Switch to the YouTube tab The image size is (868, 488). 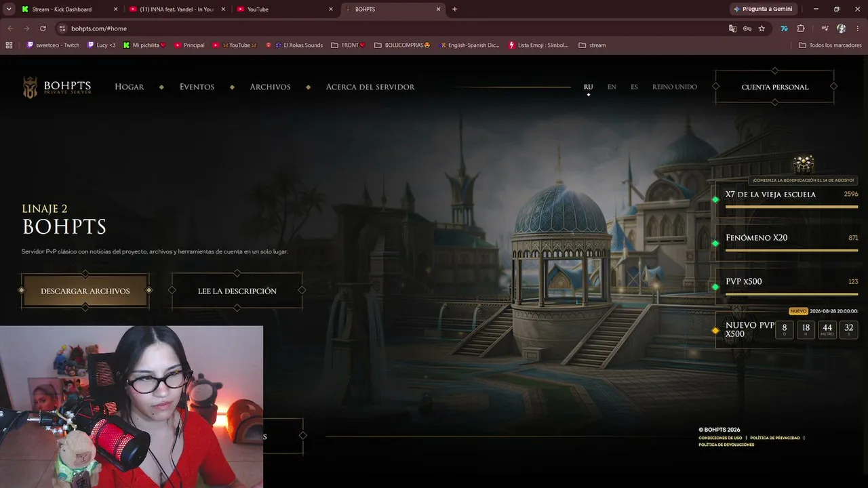[x=285, y=9]
